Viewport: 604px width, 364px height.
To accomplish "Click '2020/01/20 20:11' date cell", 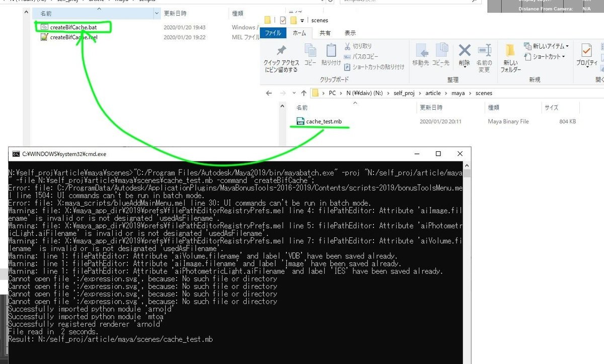I will pos(440,121).
